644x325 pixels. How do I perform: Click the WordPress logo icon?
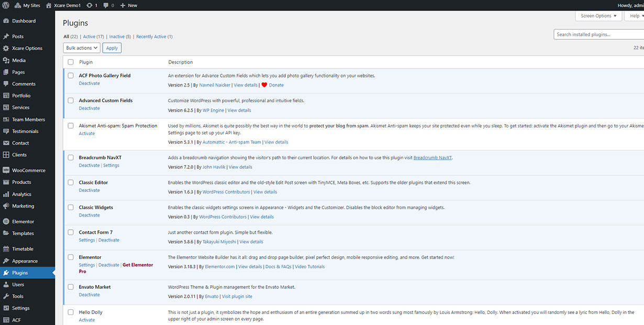[6, 5]
